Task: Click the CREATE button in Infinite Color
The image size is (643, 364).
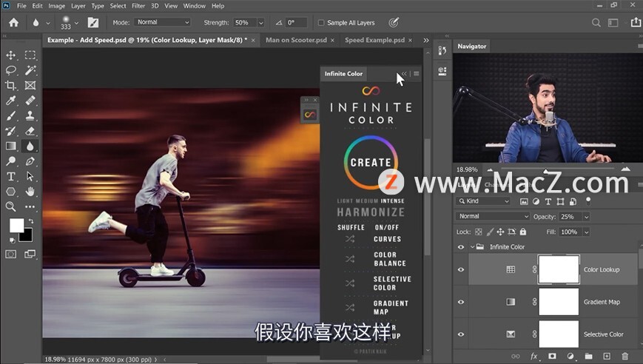Action: click(x=371, y=162)
